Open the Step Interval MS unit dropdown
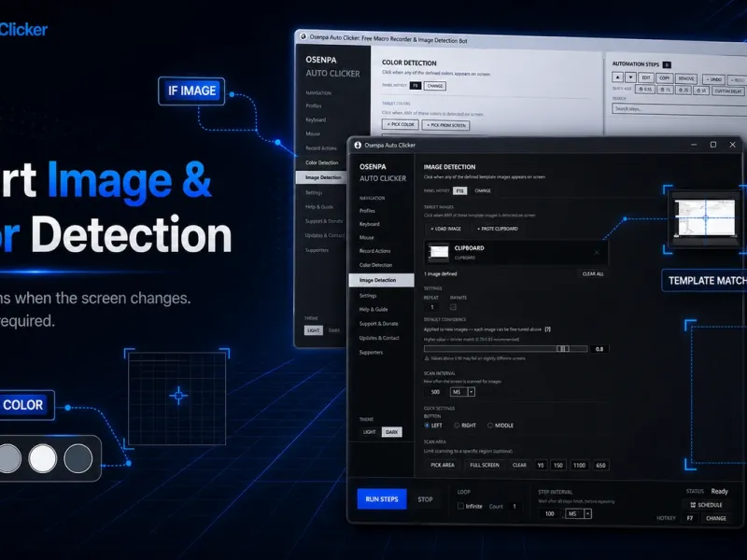Viewport: 747px width, 560px height. click(x=578, y=514)
